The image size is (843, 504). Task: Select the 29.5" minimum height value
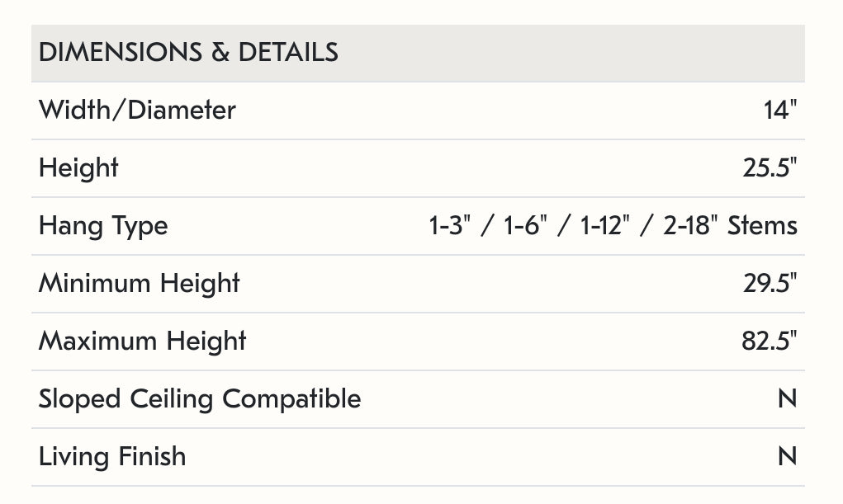click(770, 284)
